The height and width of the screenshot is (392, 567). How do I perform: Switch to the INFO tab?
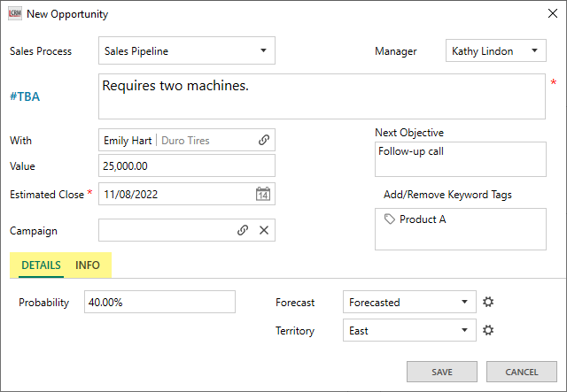(x=88, y=265)
